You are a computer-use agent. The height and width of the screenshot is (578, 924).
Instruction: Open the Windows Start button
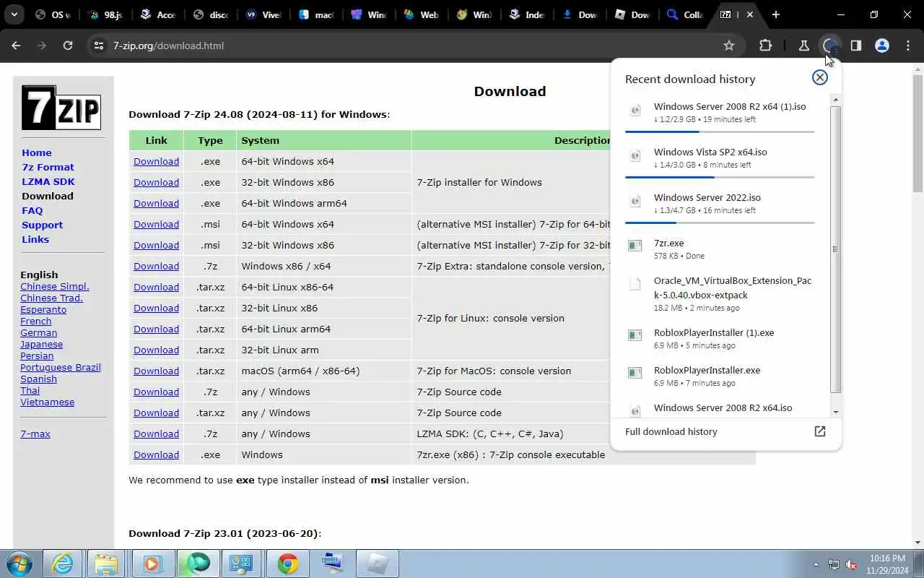pyautogui.click(x=19, y=564)
